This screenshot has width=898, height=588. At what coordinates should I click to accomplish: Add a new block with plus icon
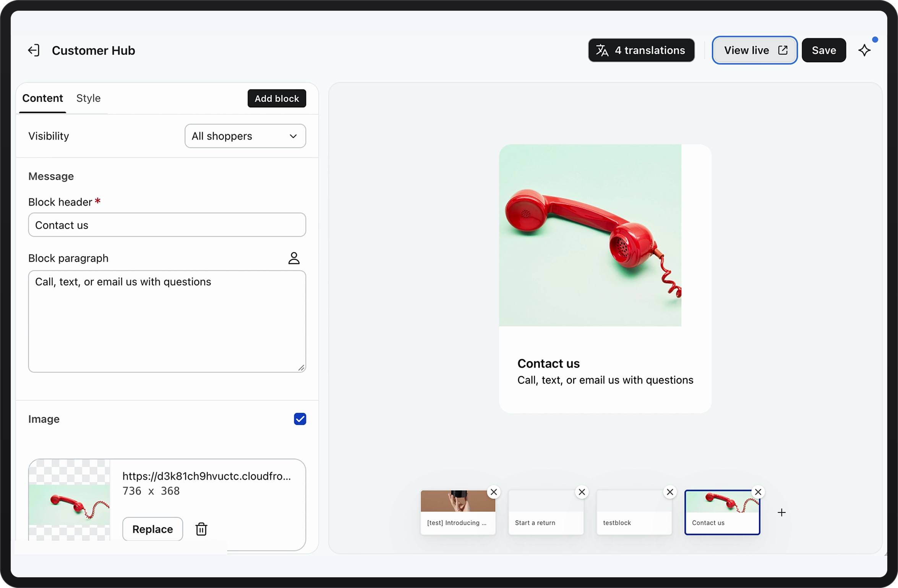click(781, 512)
